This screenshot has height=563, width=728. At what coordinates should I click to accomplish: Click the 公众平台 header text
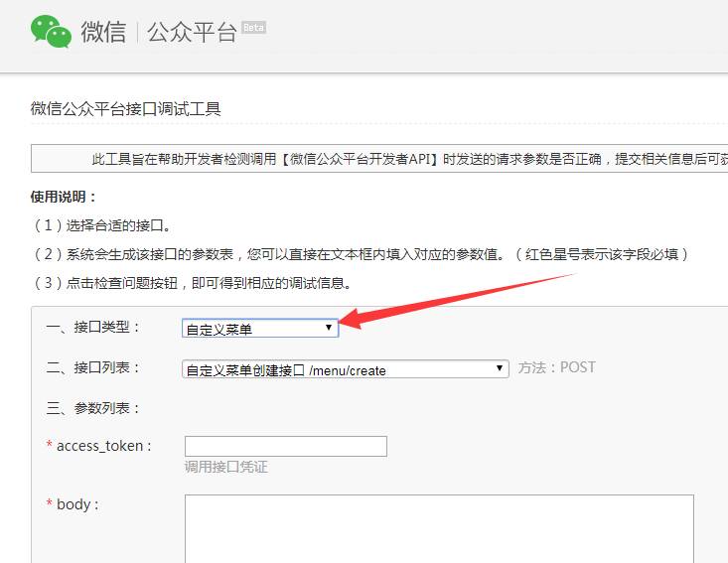coord(193,33)
